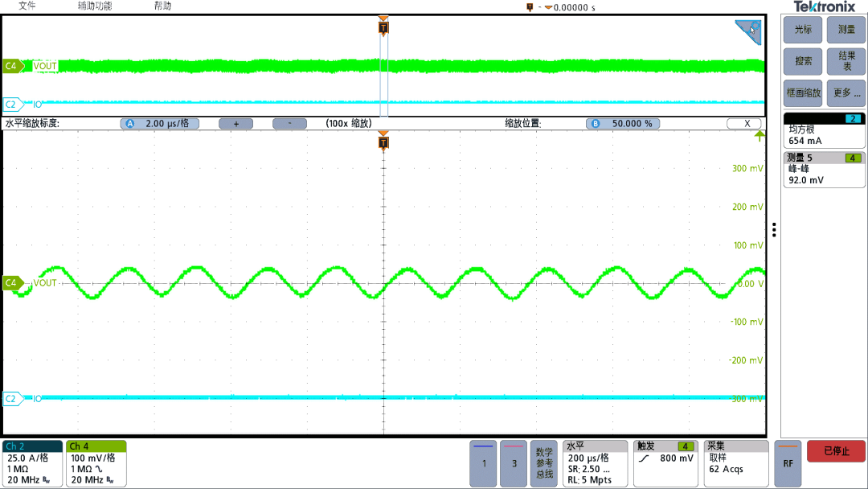Click the 300 mV scale label
The height and width of the screenshot is (489, 868).
click(747, 168)
